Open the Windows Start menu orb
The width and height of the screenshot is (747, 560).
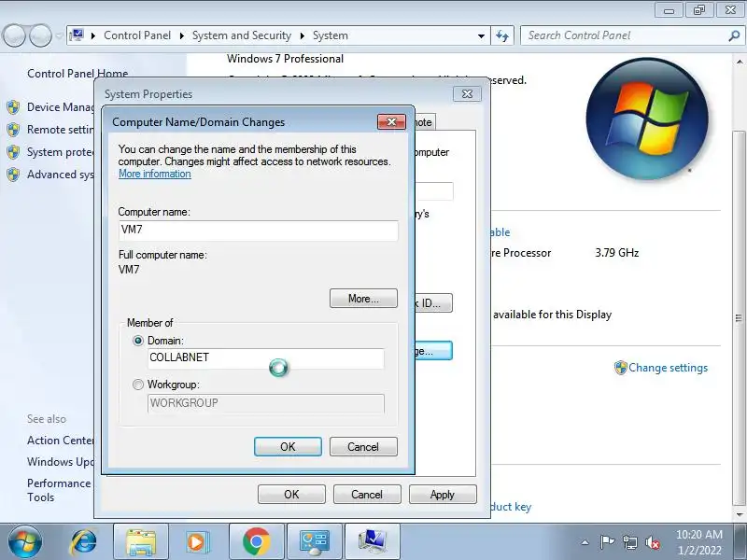25,542
